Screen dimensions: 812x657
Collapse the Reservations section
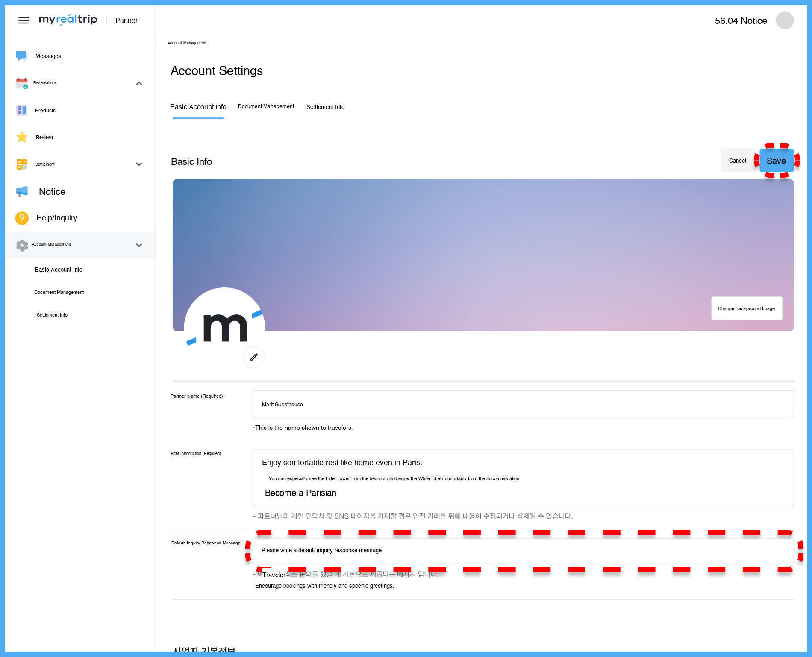point(139,83)
